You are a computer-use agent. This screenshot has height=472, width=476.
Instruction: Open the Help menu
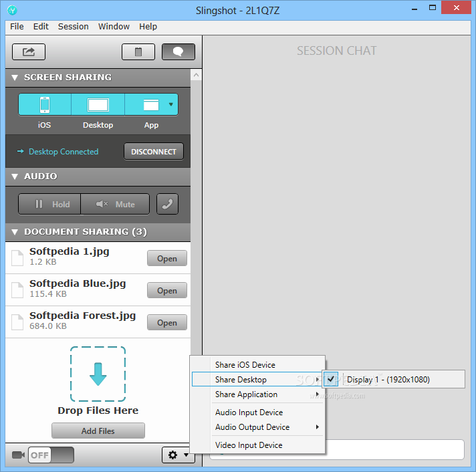click(x=148, y=26)
